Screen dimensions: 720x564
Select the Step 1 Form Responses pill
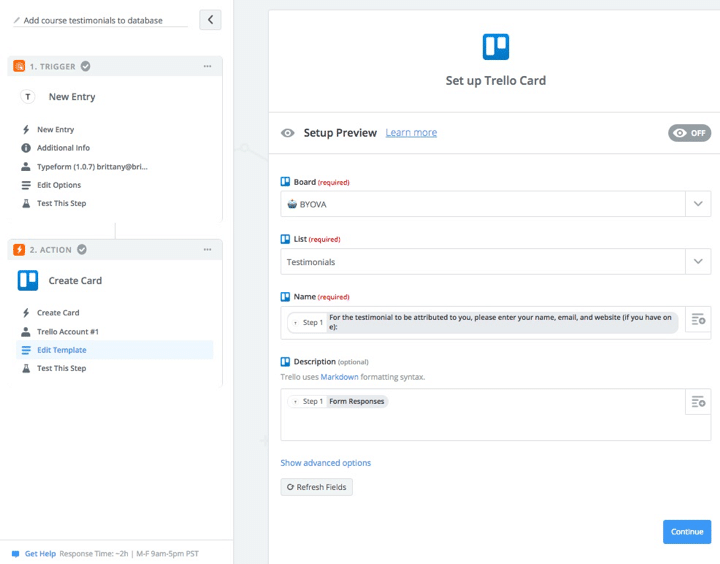pos(338,401)
